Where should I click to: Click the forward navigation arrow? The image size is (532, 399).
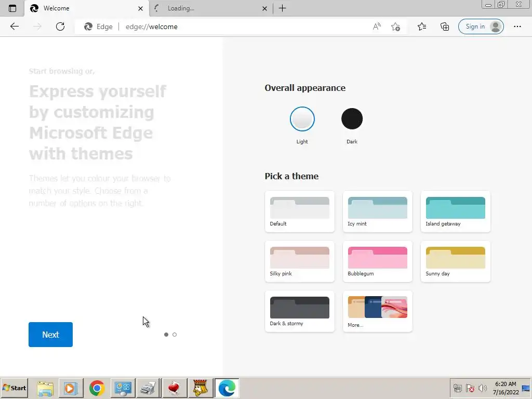(x=37, y=26)
